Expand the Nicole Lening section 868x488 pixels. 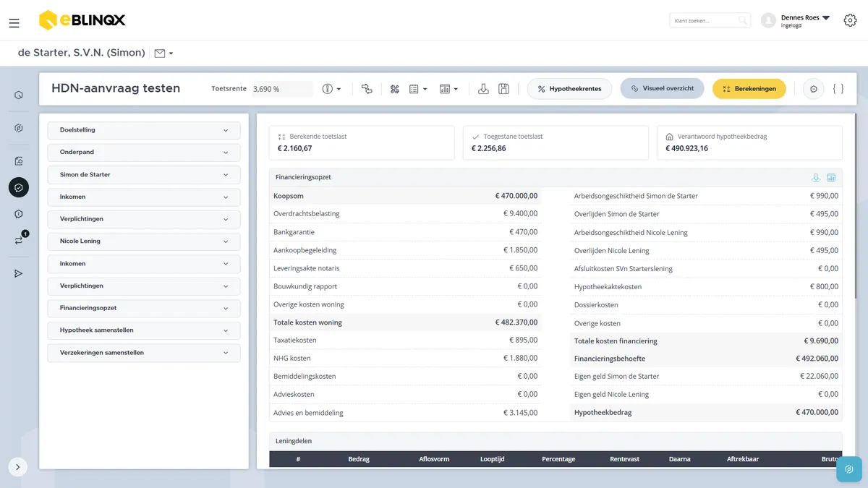pyautogui.click(x=144, y=241)
